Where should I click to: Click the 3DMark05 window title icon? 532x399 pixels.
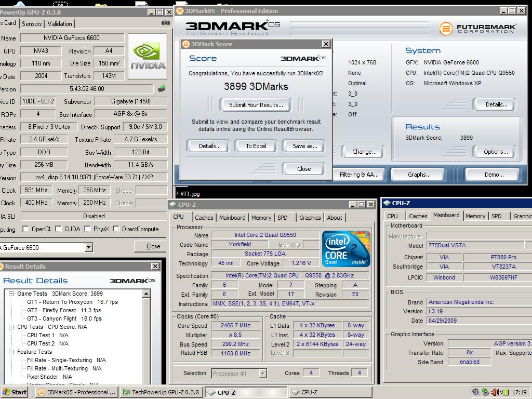tap(179, 11)
